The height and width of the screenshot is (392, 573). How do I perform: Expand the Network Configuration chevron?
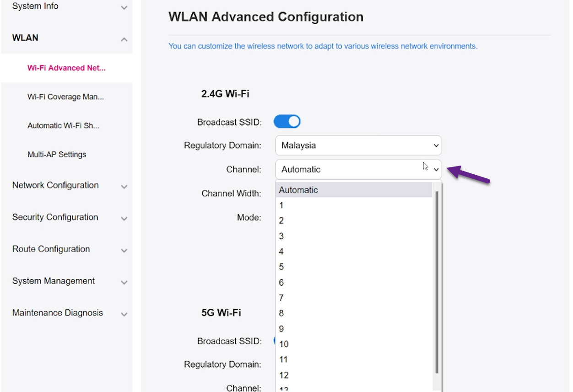pyautogui.click(x=124, y=187)
